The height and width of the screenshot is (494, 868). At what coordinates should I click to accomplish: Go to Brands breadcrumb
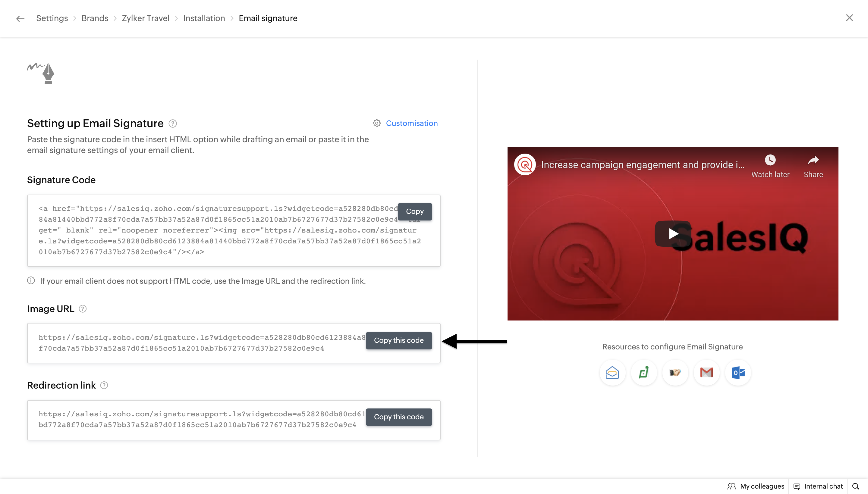[x=95, y=18]
